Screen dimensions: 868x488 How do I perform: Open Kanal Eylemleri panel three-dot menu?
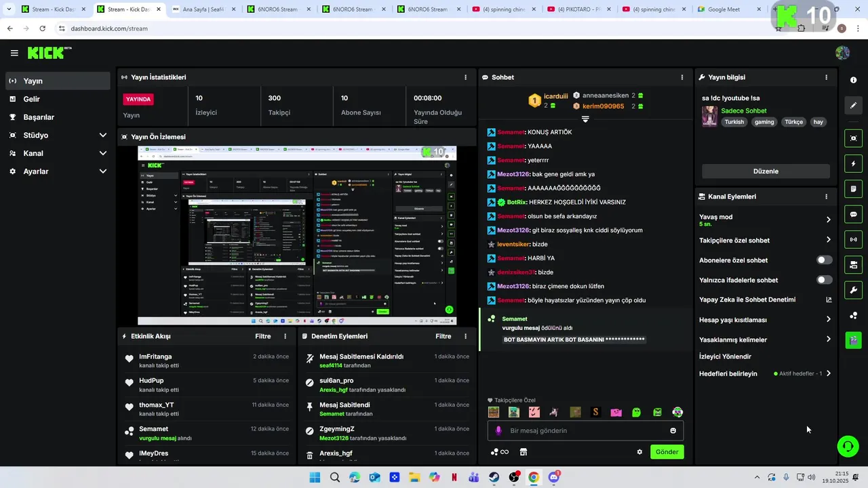click(x=826, y=197)
